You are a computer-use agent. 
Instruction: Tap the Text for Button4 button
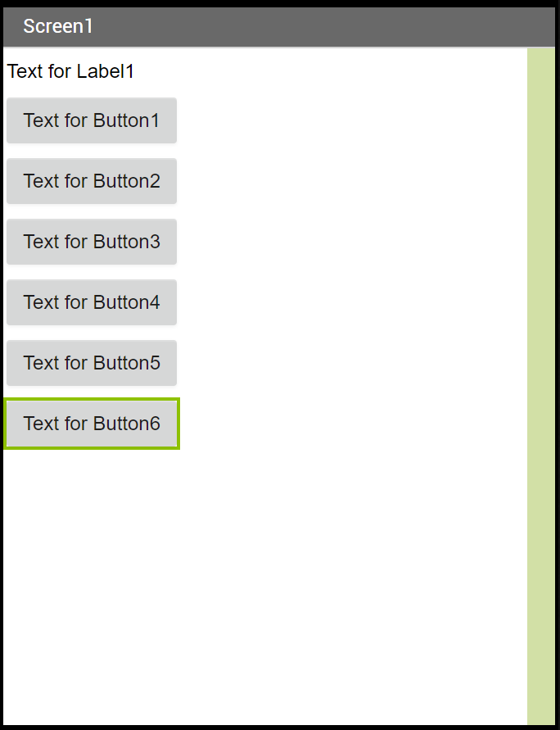(x=92, y=302)
